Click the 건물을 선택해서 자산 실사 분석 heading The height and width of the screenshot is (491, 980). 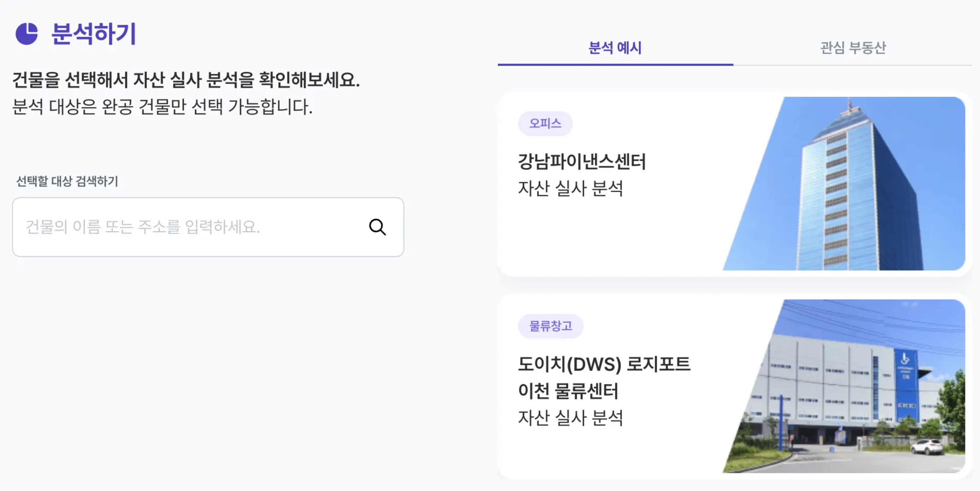point(186,80)
